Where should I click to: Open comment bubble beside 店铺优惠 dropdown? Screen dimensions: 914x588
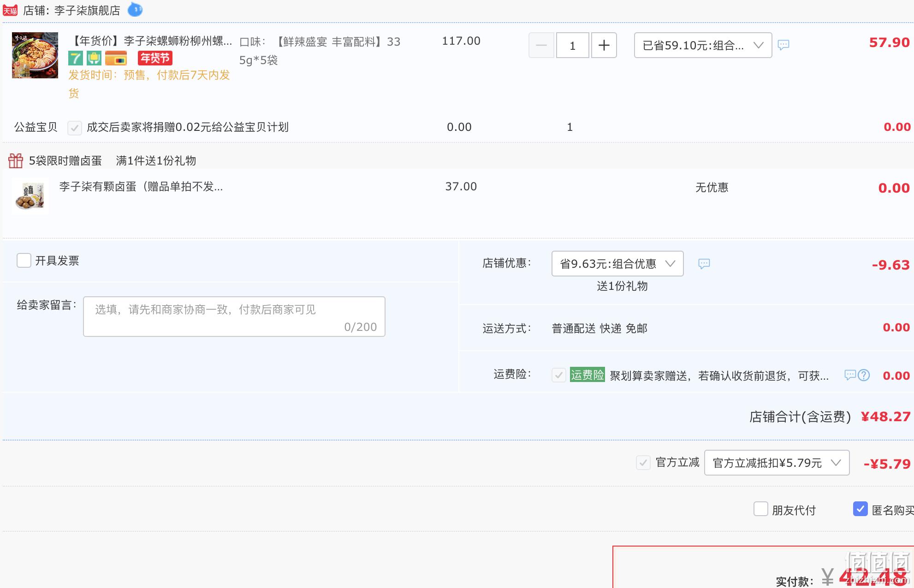click(704, 264)
